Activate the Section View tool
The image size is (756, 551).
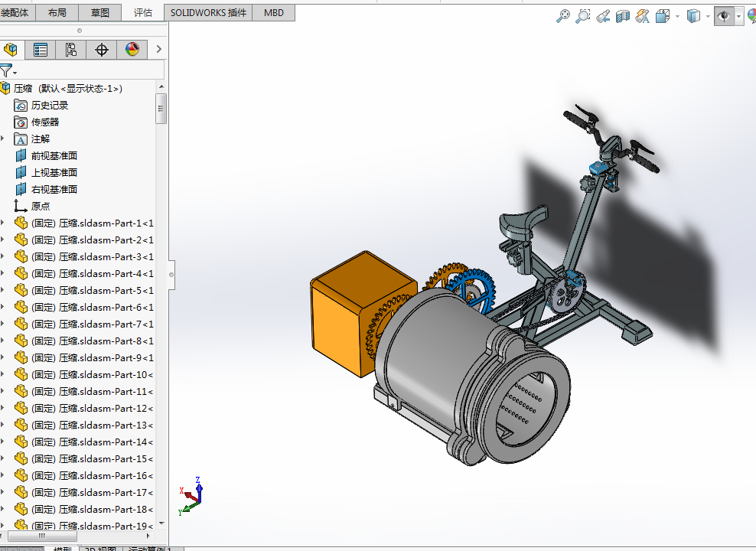coord(622,16)
